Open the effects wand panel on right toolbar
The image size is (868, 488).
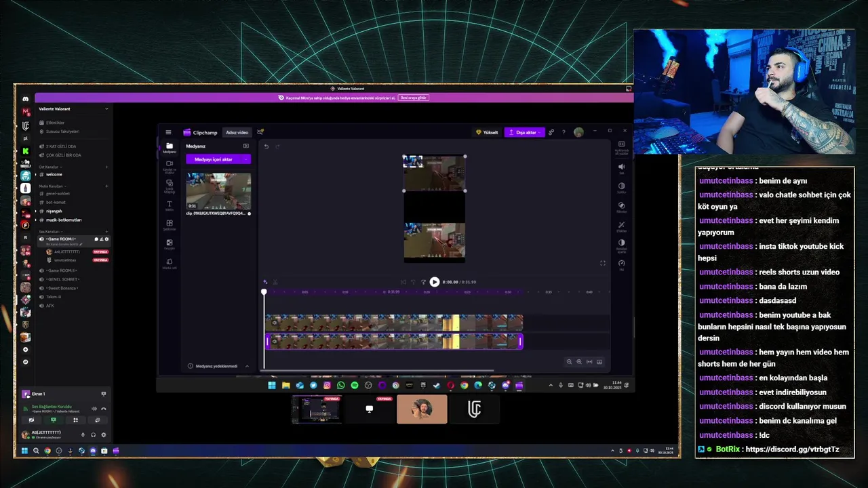[621, 226]
